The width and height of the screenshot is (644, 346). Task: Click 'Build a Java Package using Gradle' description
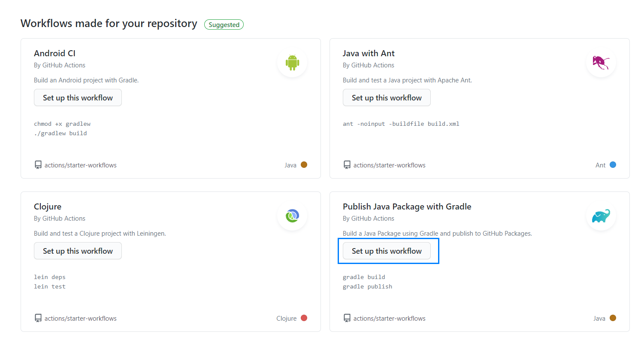(437, 234)
